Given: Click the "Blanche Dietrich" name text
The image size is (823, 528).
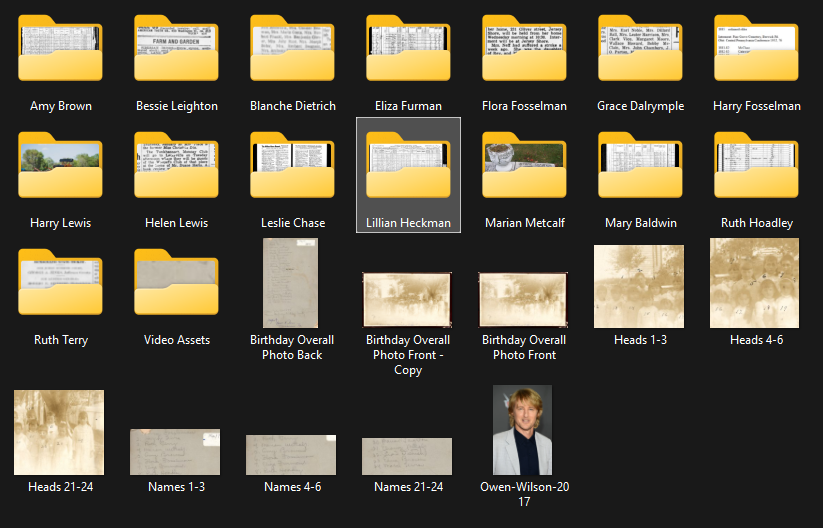Looking at the screenshot, I should (x=293, y=106).
